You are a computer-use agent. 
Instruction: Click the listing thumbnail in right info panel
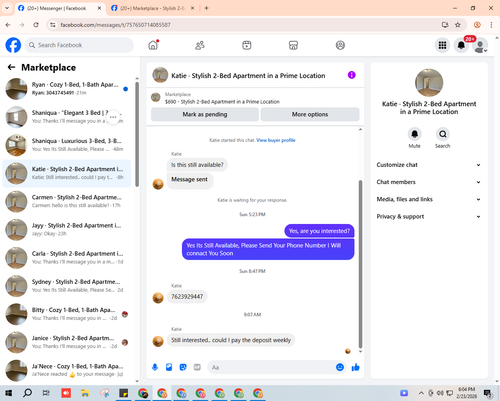click(429, 83)
